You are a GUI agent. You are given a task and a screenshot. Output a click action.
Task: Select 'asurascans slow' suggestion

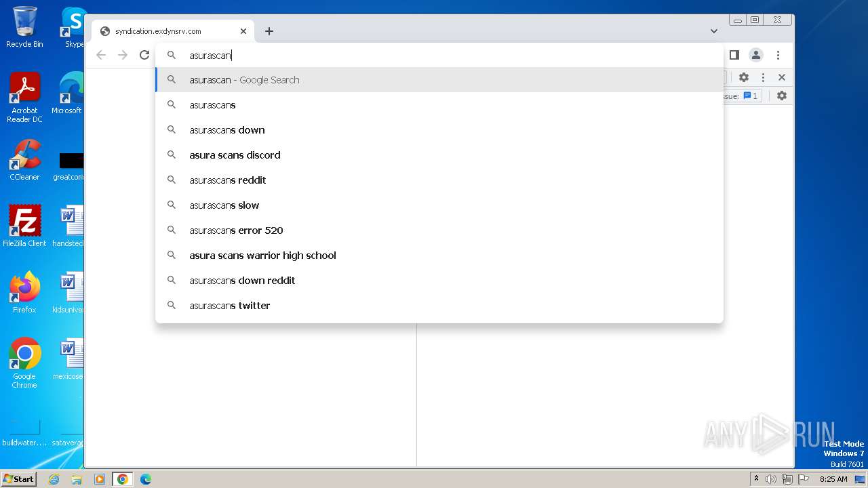[x=439, y=205]
